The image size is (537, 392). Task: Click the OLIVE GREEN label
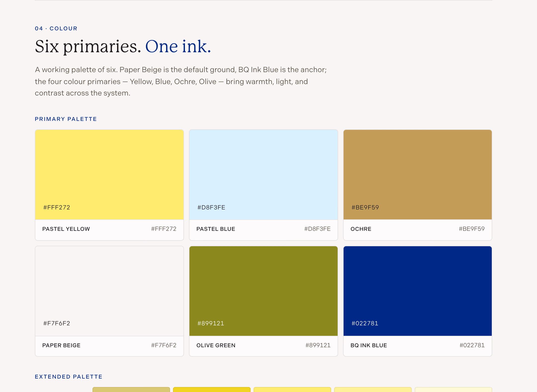point(216,345)
